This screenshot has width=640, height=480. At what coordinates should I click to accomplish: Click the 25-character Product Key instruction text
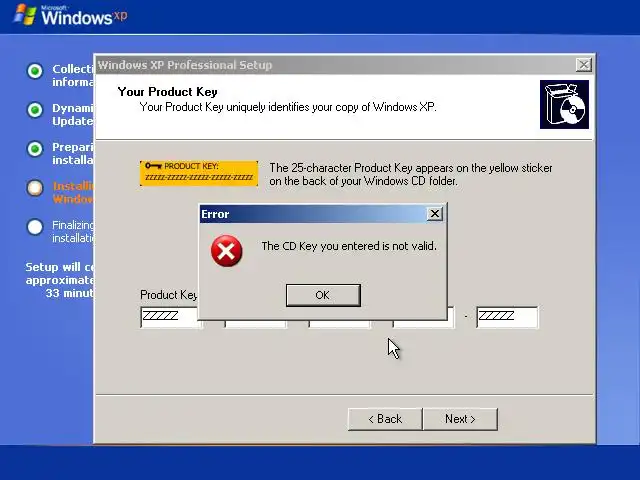click(x=411, y=174)
